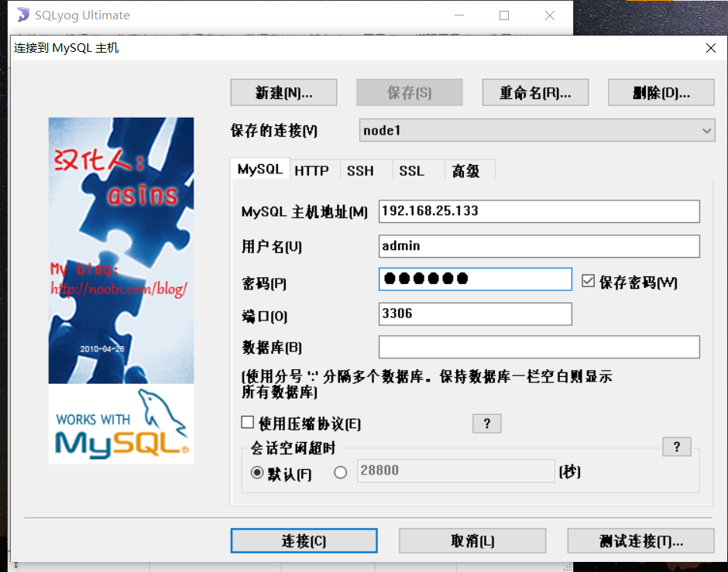
Task: Click the 汉化人 asins banner image
Action: point(121,248)
